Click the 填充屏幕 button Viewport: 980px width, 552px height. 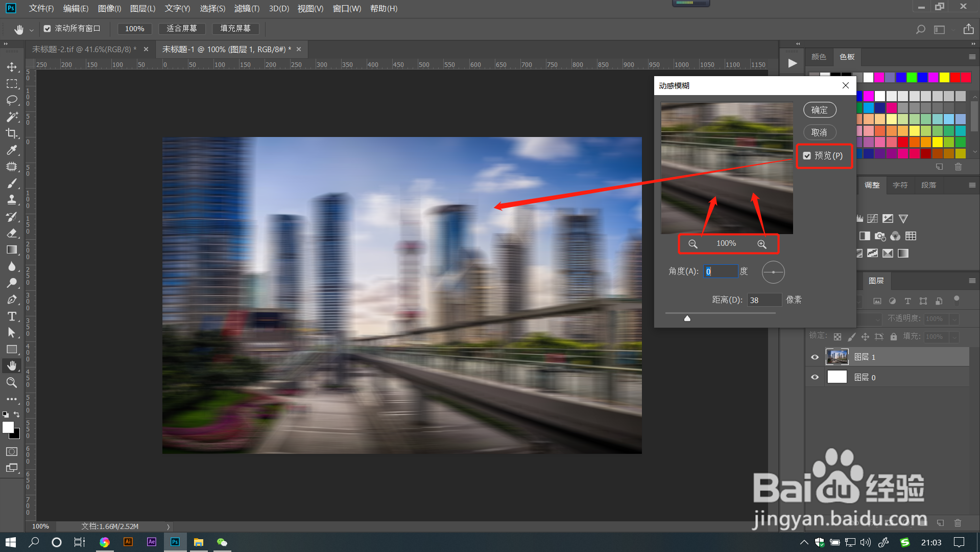[235, 29]
